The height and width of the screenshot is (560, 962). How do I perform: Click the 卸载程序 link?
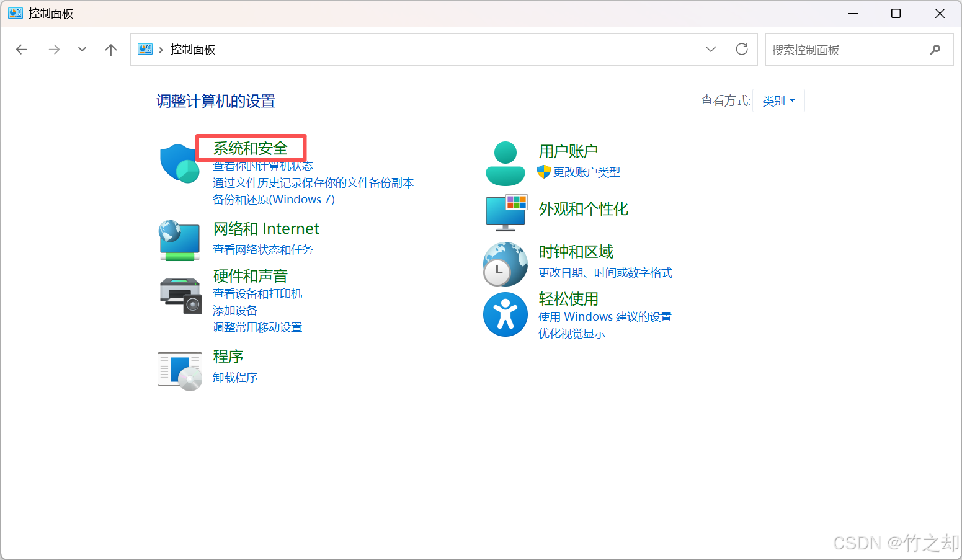[x=235, y=378]
